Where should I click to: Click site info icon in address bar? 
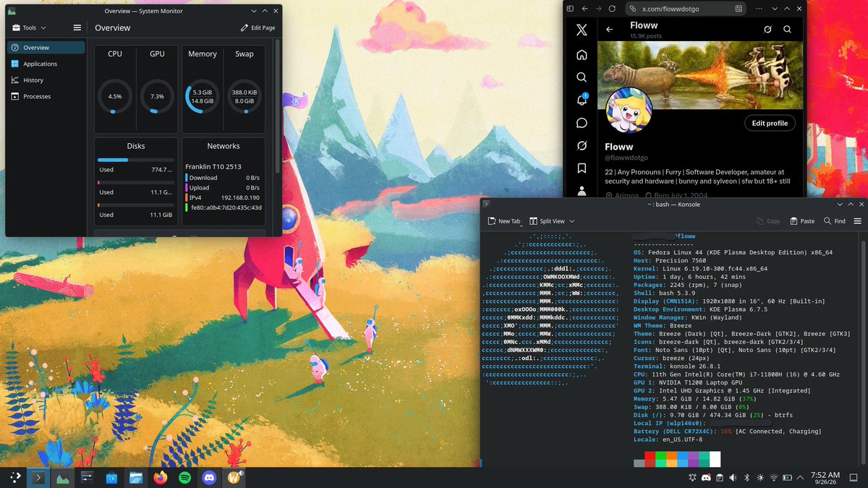click(x=633, y=9)
